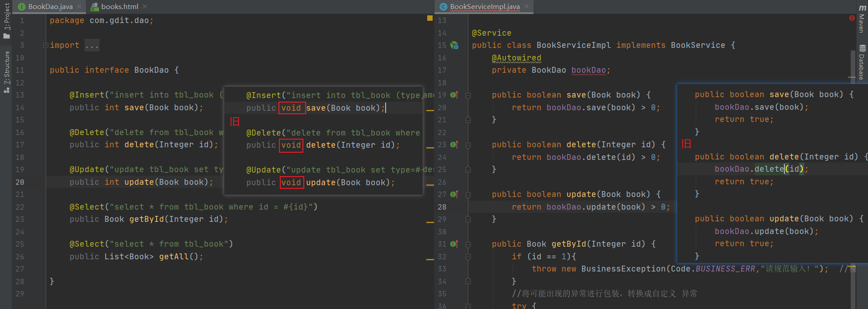The width and height of the screenshot is (868, 309).
Task: Switch to the BookDao.java tab
Action: coord(50,7)
